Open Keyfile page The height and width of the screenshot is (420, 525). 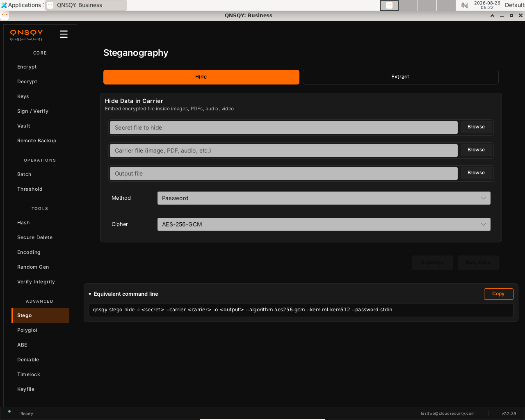point(40,389)
